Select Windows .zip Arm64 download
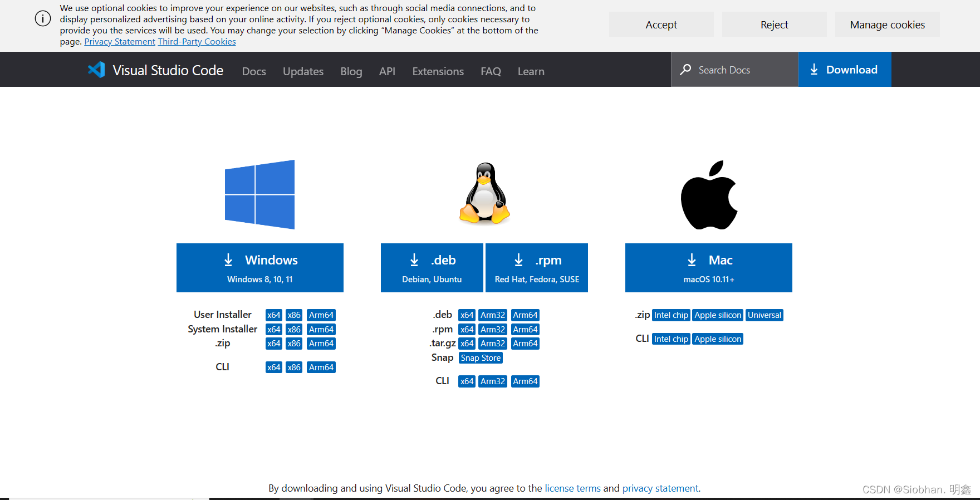Viewport: 980px width, 500px height. point(321,344)
